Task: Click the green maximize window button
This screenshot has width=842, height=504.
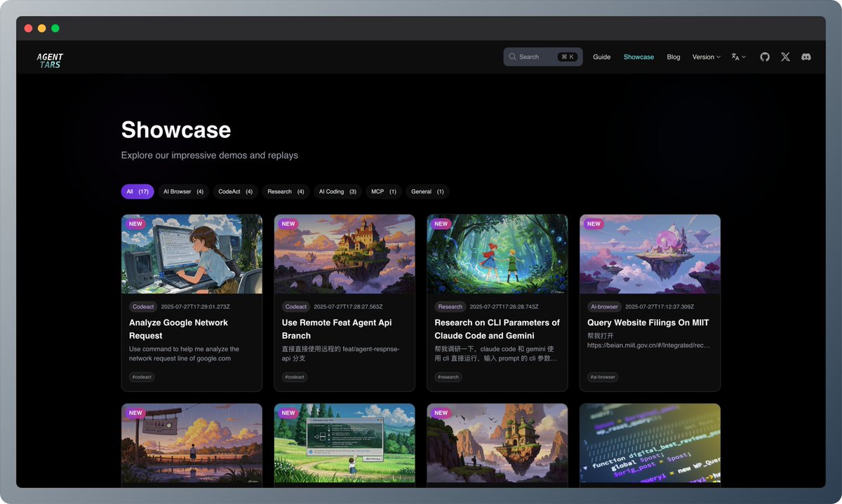Action: coord(55,28)
